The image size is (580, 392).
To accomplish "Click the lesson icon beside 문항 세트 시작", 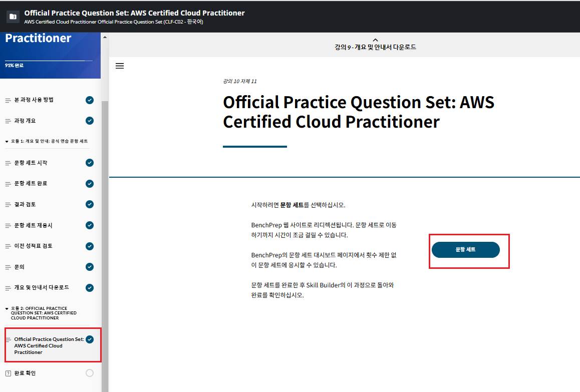I will pyautogui.click(x=8, y=163).
